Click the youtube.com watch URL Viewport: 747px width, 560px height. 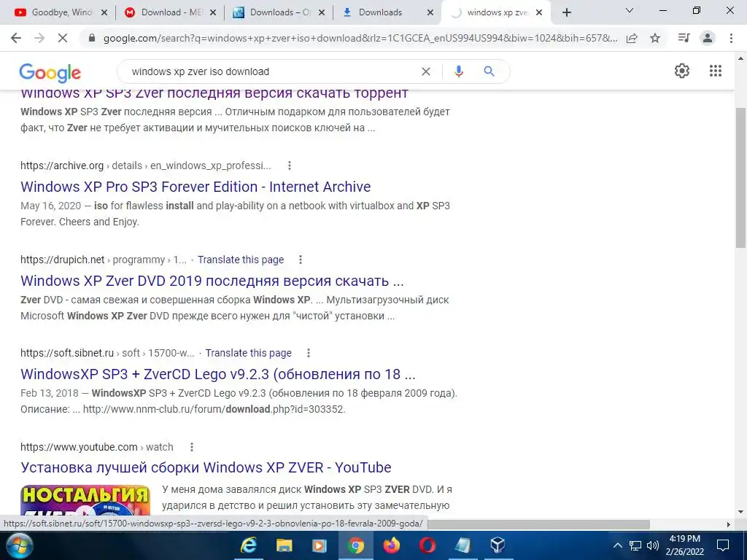[x=97, y=447]
